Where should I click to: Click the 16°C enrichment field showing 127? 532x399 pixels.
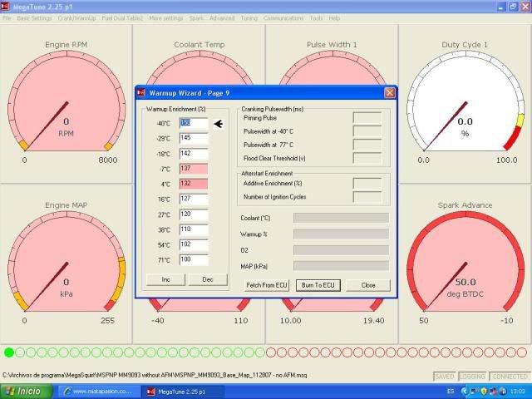194,199
